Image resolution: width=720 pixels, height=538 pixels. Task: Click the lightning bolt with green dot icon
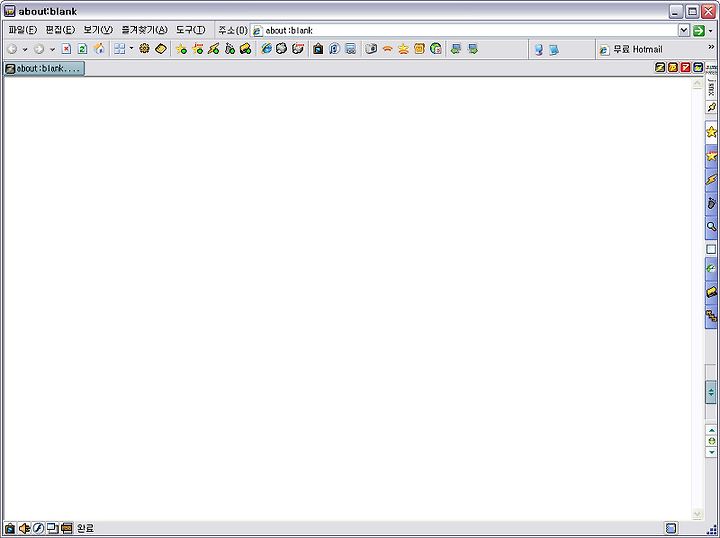(x=214, y=49)
